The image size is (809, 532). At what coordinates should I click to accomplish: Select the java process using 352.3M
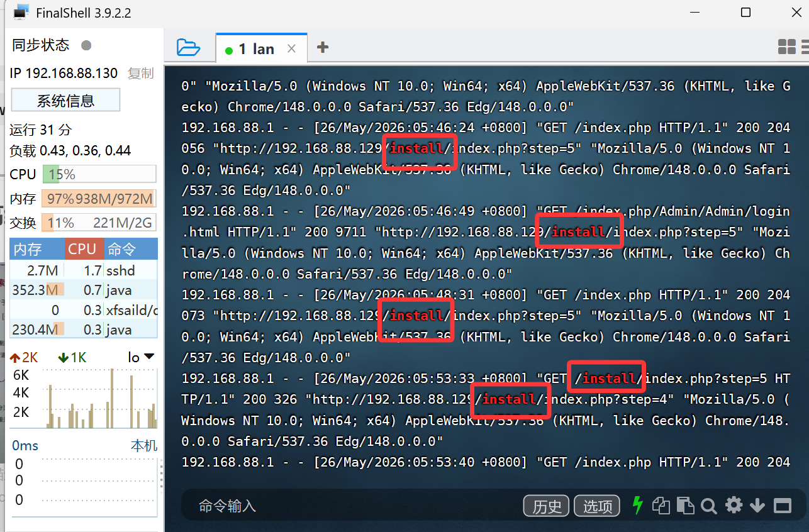coord(84,290)
